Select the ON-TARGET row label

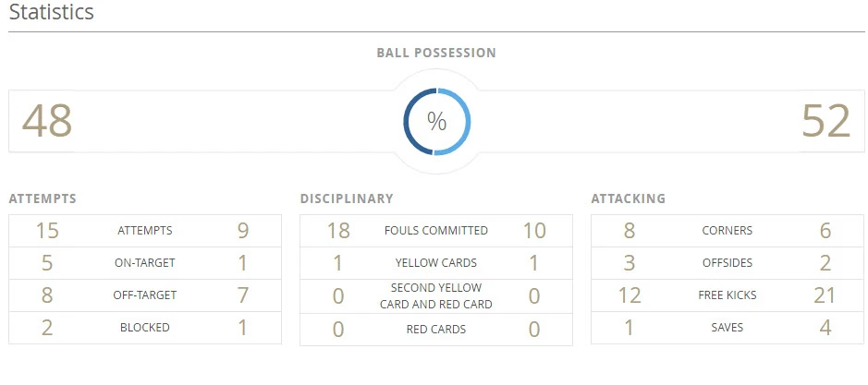coord(145,263)
